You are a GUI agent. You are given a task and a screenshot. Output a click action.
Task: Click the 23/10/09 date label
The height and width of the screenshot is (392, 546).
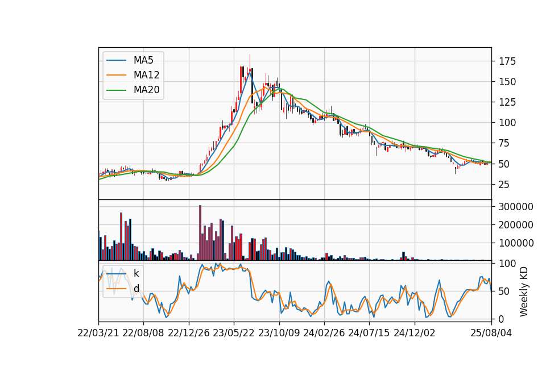tap(279, 333)
